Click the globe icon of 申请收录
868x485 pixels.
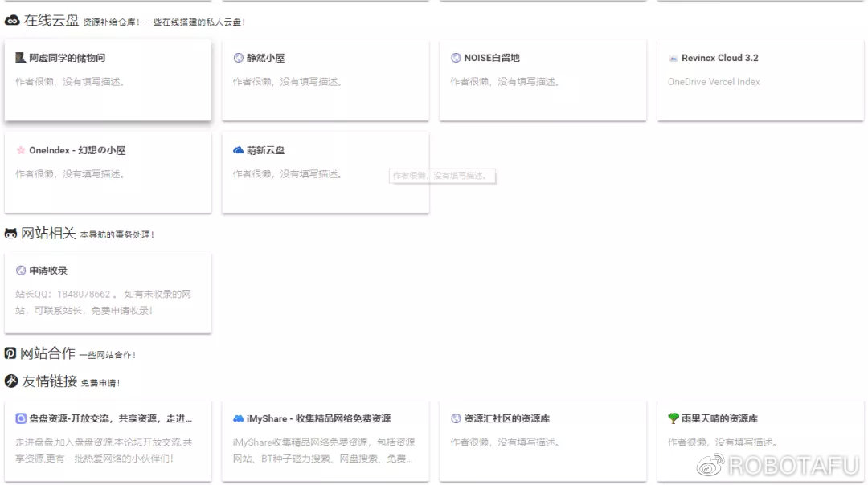point(20,271)
